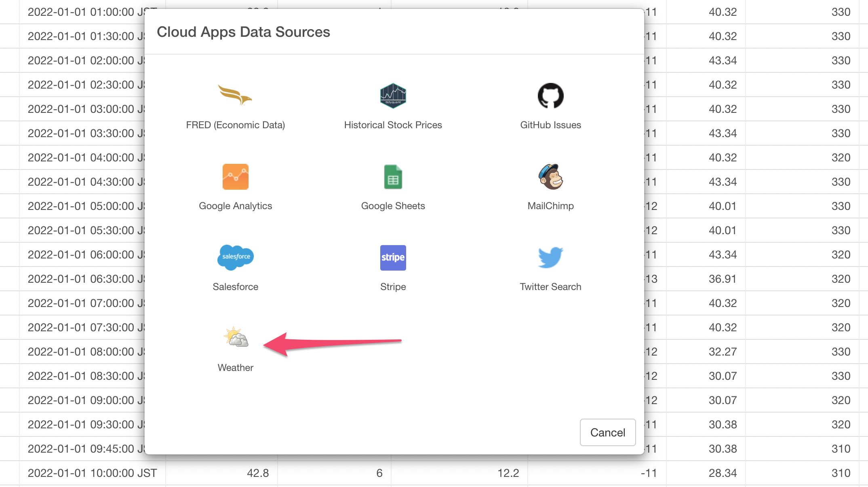Viewport: 868px width, 487px height.
Task: Open the GitHub Issues data source icon
Action: click(550, 96)
